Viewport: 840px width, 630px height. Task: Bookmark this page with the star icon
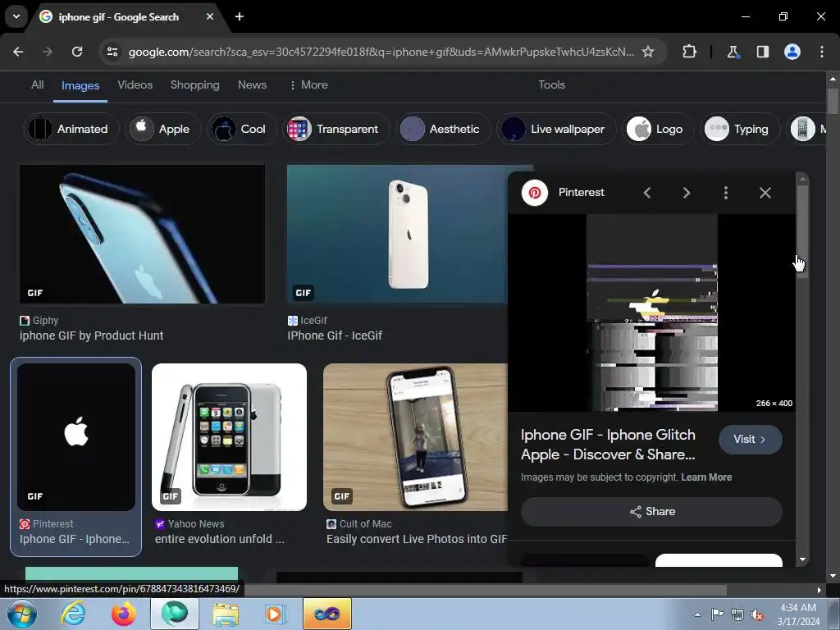tap(648, 52)
